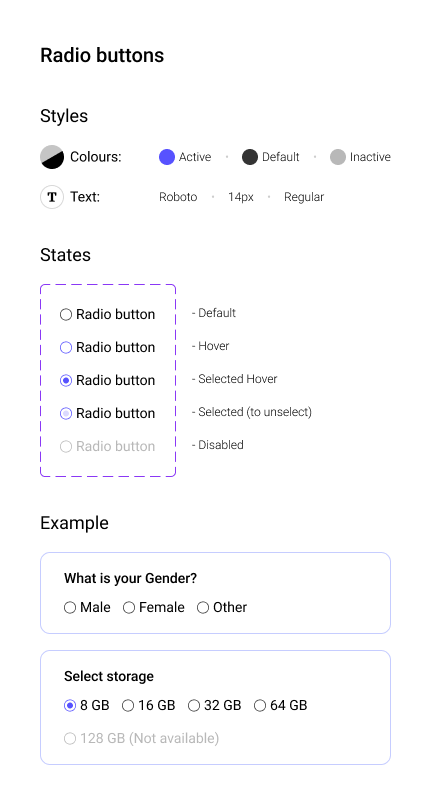Click the half-tone Colours icon
Viewport: 440px width, 805px height.
coord(52,157)
